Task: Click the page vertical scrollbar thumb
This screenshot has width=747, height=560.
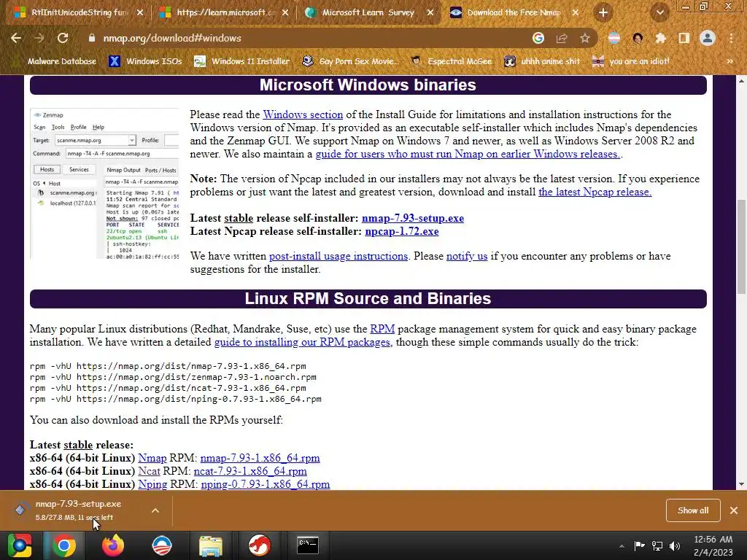Action: point(741,246)
